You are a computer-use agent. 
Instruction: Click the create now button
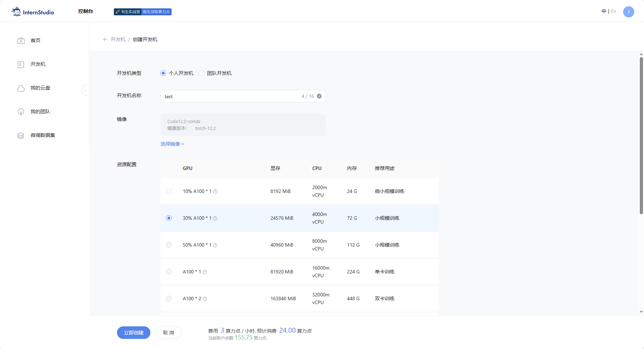[134, 333]
